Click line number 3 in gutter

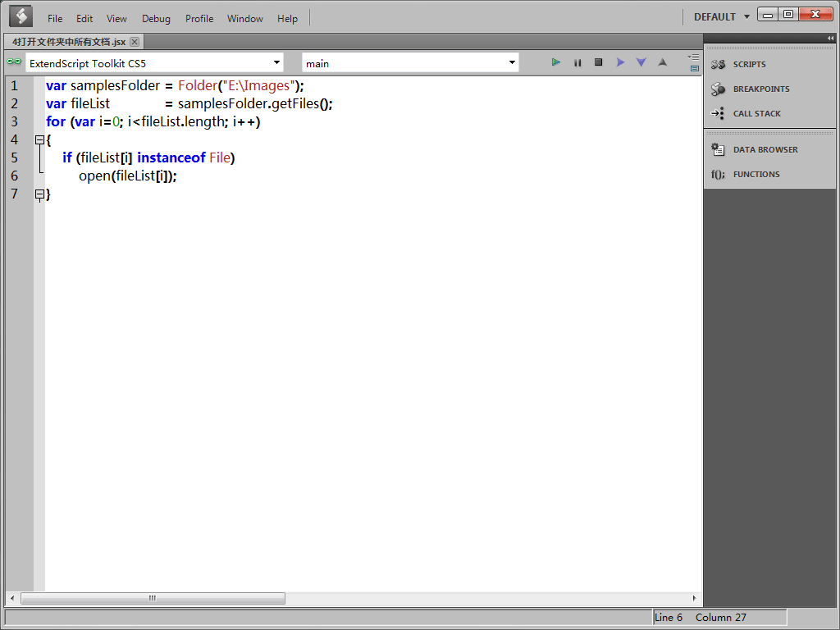point(15,121)
